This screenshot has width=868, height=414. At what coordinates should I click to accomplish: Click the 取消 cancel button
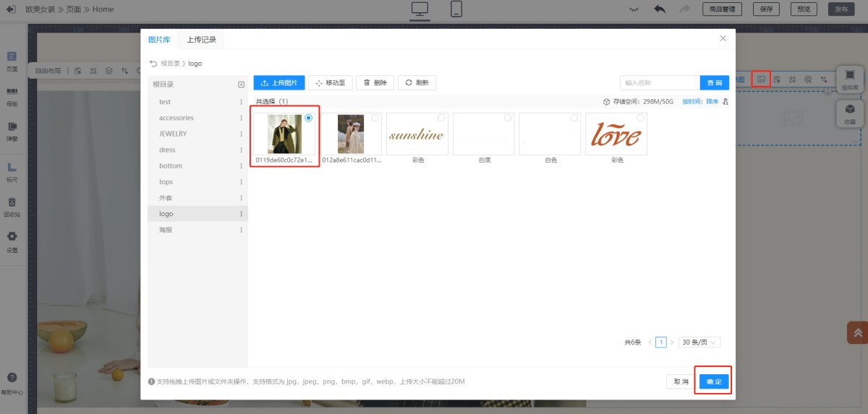click(x=681, y=381)
